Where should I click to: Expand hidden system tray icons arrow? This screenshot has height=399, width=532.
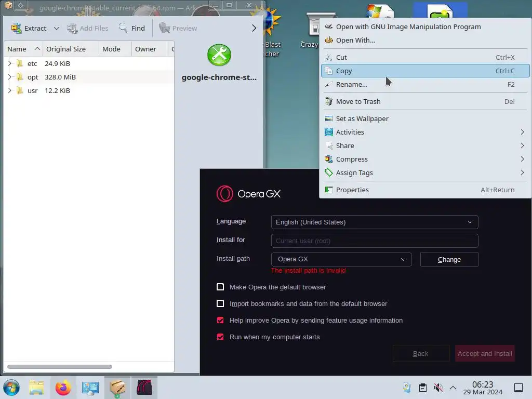pyautogui.click(x=453, y=388)
